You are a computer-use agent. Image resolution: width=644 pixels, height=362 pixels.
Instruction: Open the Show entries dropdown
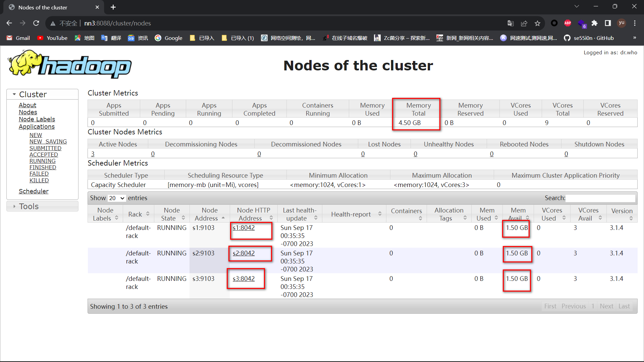(x=117, y=198)
